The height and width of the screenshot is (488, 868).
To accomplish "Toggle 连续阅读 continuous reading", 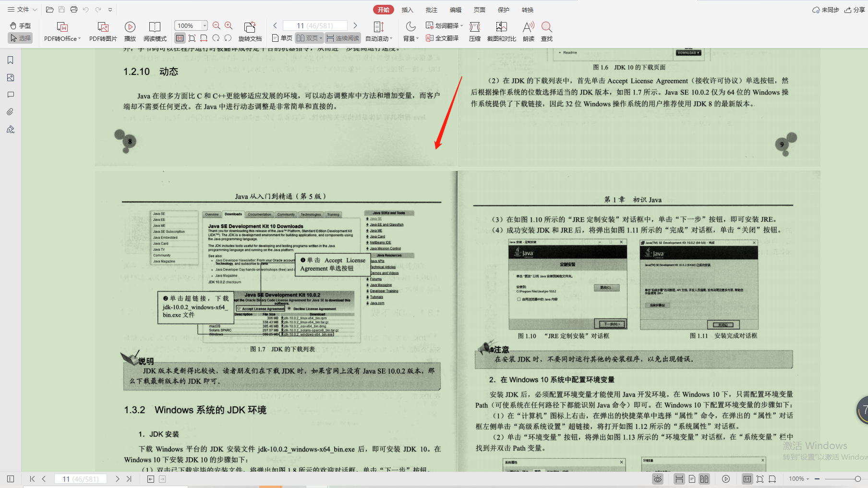I will 343,38.
